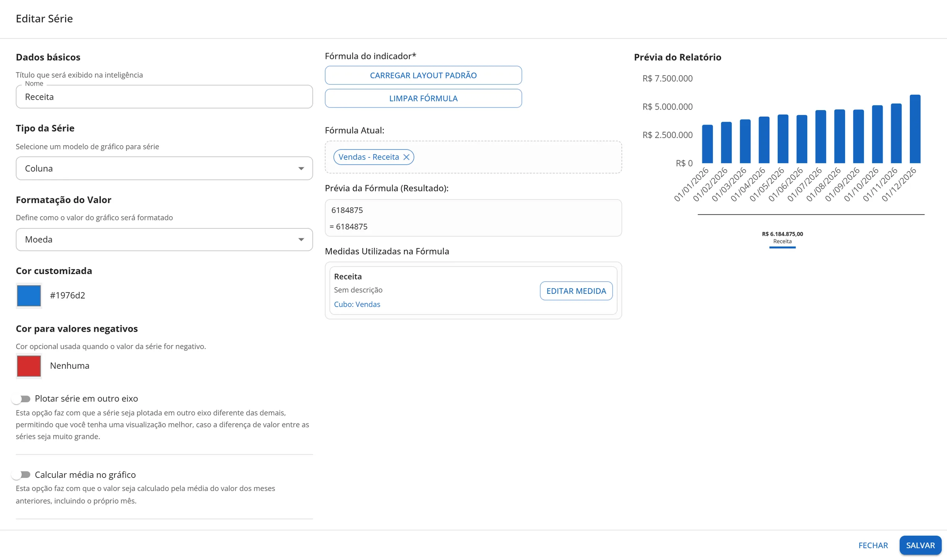Click the LIMPAR FÓRMULA button

423,98
